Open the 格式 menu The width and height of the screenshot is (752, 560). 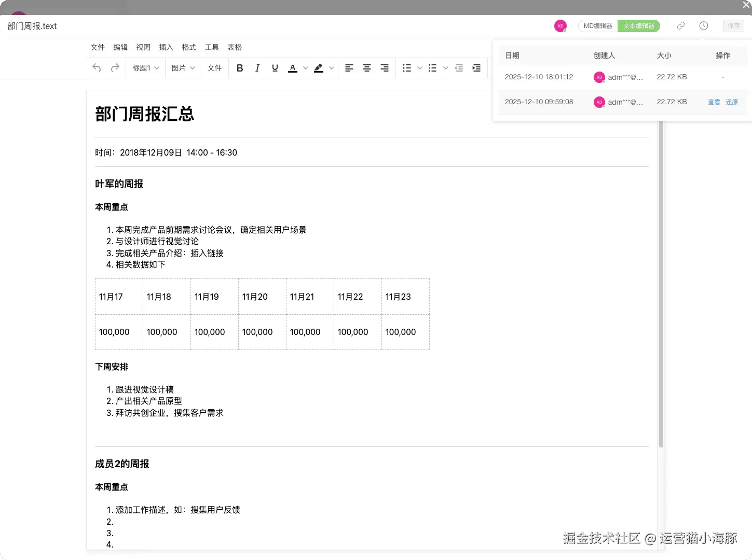pos(189,47)
